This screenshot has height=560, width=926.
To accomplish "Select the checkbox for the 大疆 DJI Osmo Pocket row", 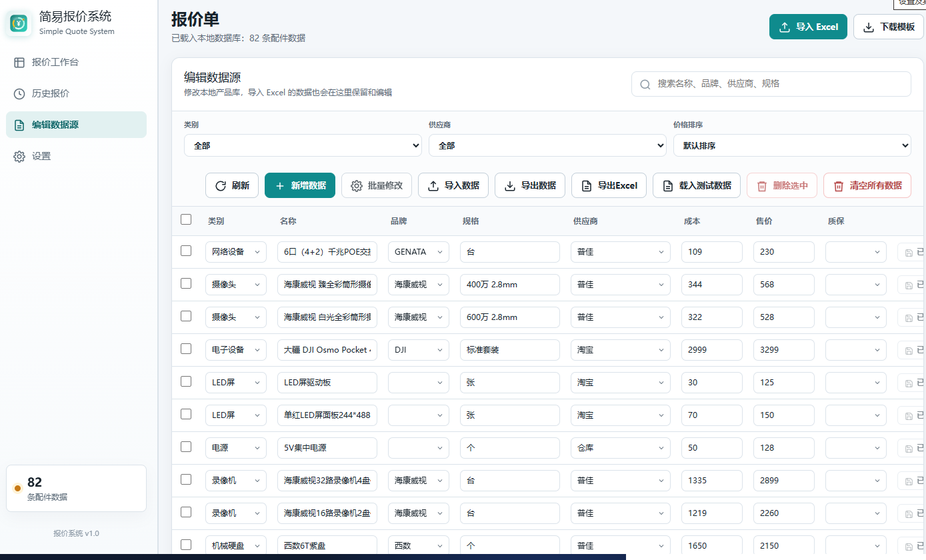I will 186,349.
